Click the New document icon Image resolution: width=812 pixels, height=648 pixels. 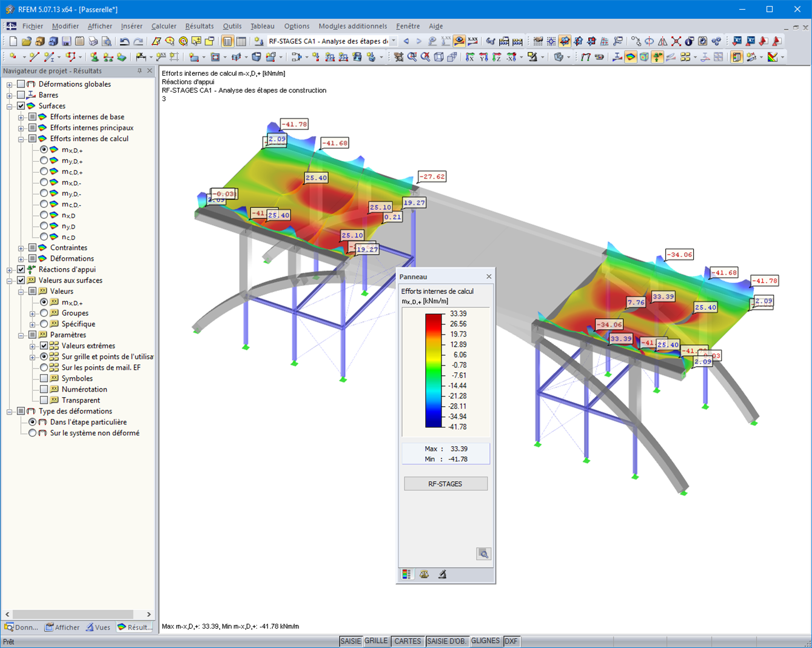click(13, 41)
